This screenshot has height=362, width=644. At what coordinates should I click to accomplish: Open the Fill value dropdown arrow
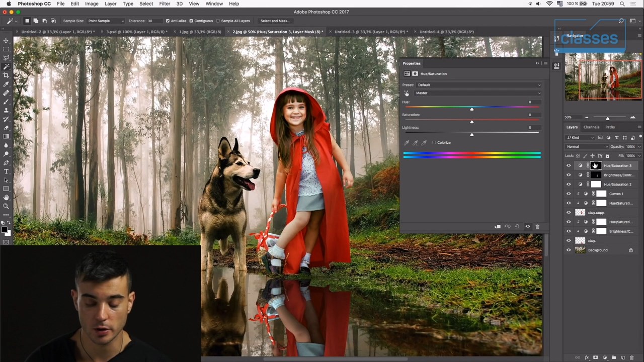pyautogui.click(x=639, y=156)
